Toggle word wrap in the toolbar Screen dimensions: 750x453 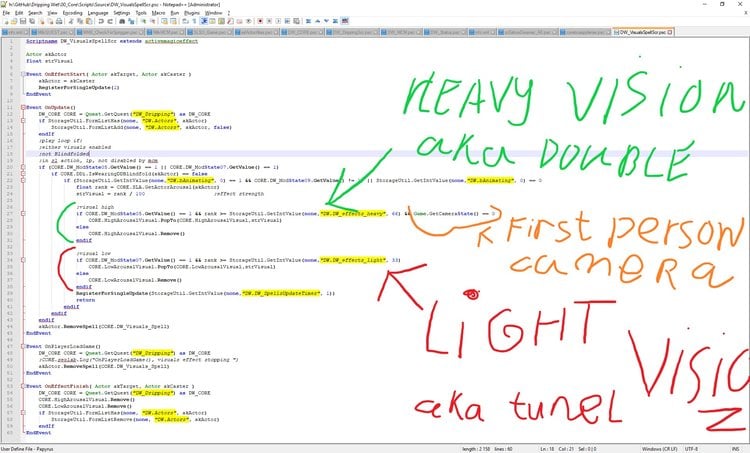(x=185, y=21)
